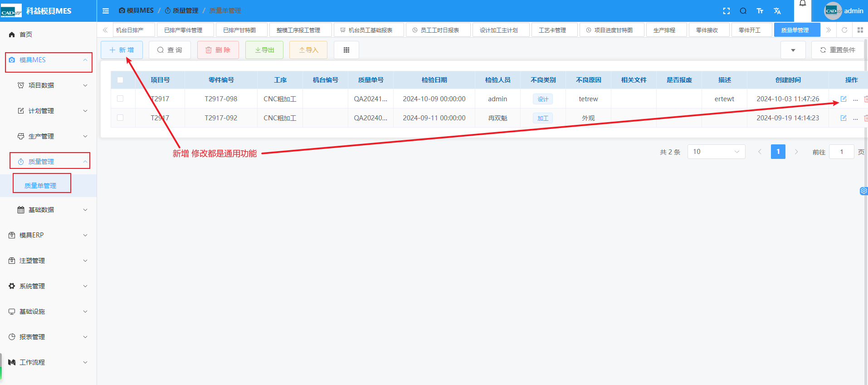Expand the 生产管理 submenu arrow

coord(85,136)
